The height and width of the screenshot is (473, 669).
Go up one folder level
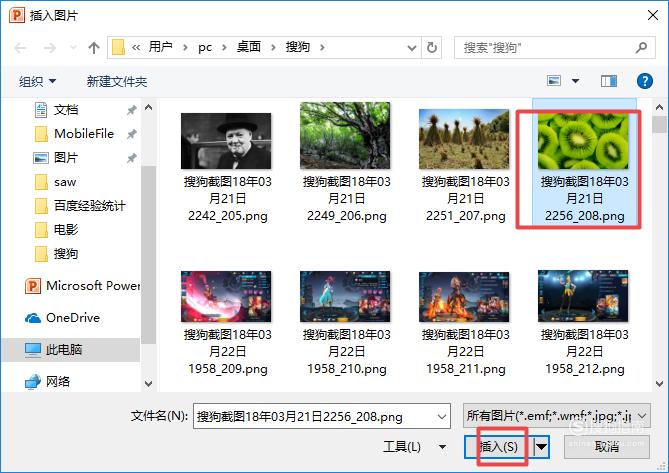(94, 48)
